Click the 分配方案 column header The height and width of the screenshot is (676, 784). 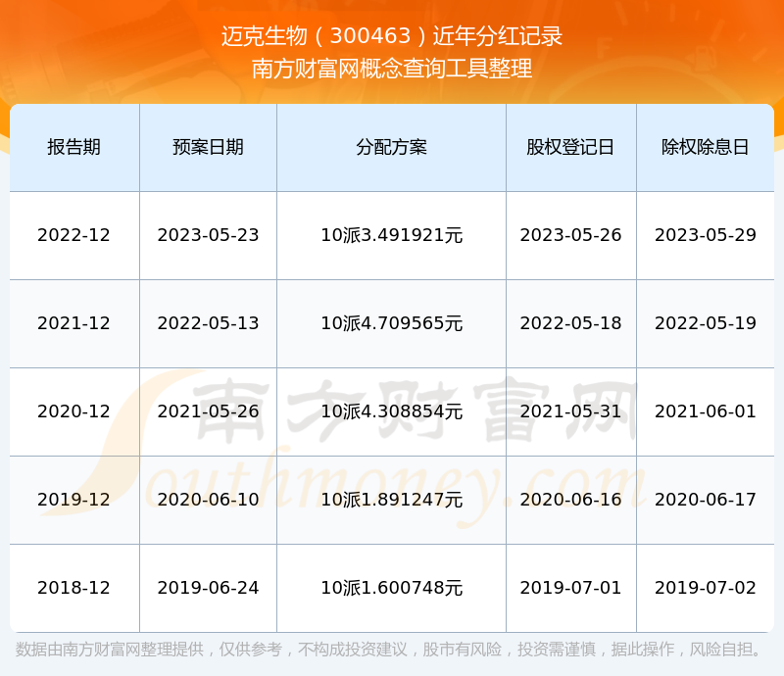point(391,147)
